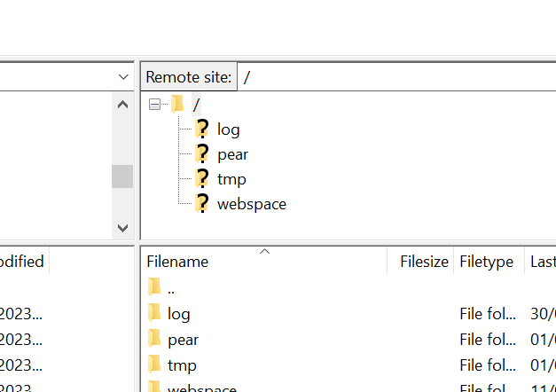Sort remote files by Filesize column

pyautogui.click(x=420, y=262)
